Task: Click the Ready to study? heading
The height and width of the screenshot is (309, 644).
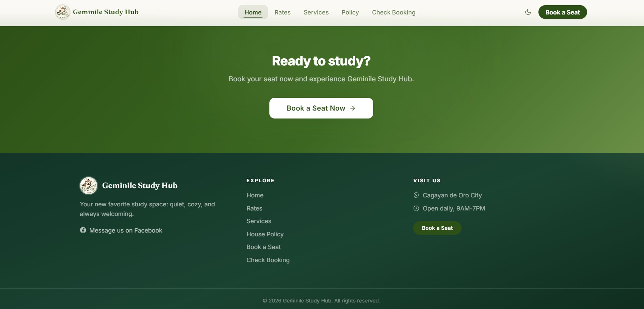Action: tap(321, 61)
